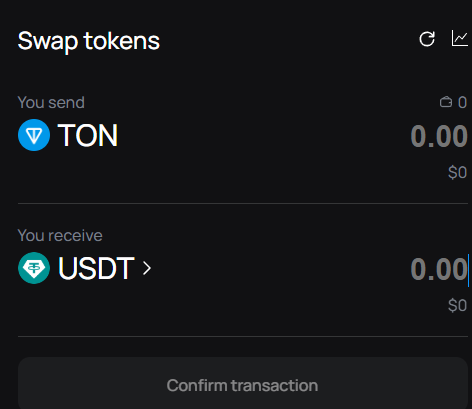Image resolution: width=472 pixels, height=409 pixels.
Task: Click the $0 value under receive amount
Action: click(457, 305)
